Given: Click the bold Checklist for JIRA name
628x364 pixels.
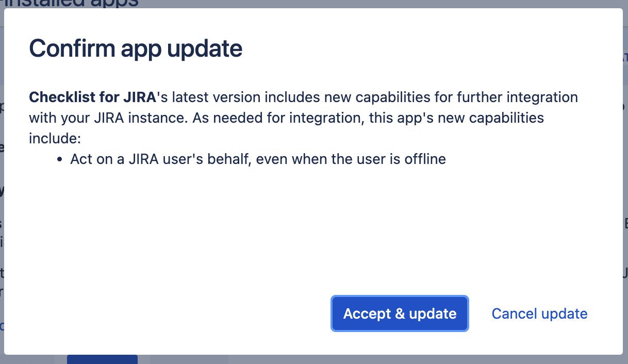Looking at the screenshot, I should (x=92, y=97).
